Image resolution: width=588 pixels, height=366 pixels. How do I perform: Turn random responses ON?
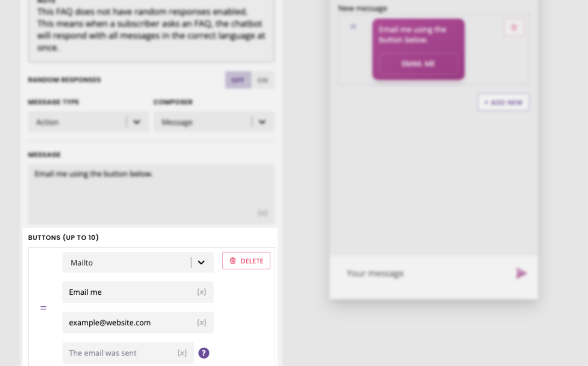(x=263, y=80)
